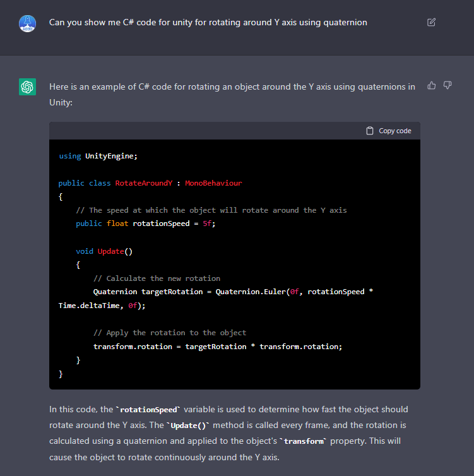
Task: Click the comment about speed of rotation around Y axis
Action: (211, 210)
